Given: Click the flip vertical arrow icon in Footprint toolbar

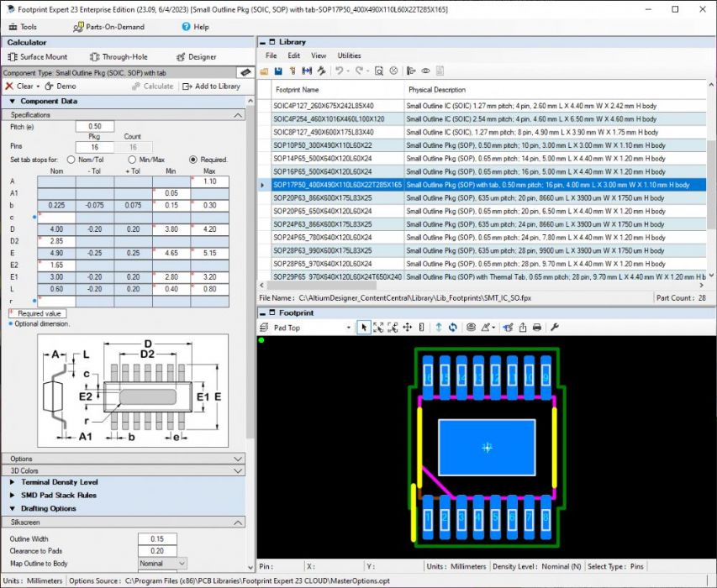Looking at the screenshot, I should coord(439,327).
